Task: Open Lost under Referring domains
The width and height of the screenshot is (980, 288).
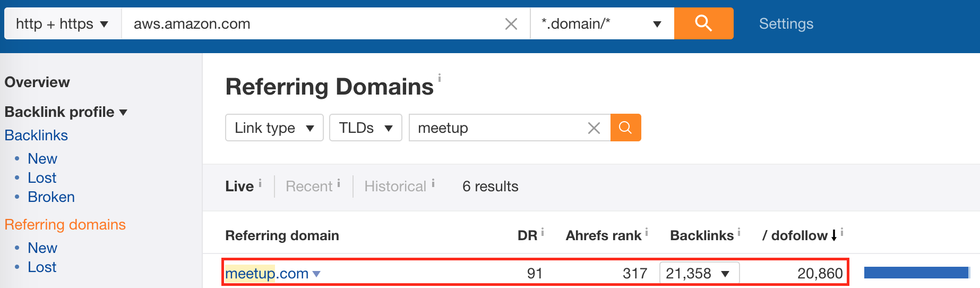Action: pyautogui.click(x=42, y=267)
